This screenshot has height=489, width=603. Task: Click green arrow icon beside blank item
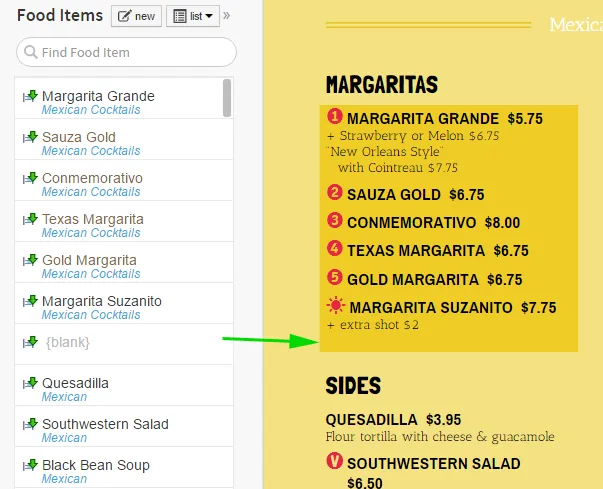[x=31, y=342]
